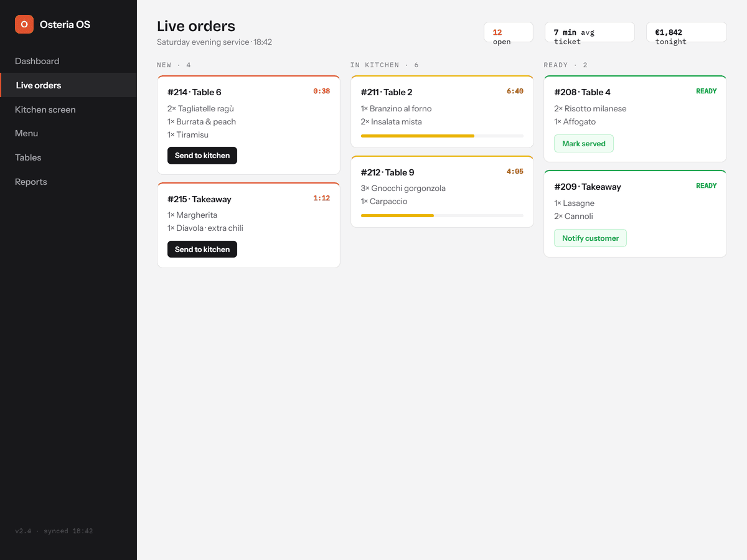Image resolution: width=747 pixels, height=560 pixels.
Task: Open the Menu section
Action: 68,133
